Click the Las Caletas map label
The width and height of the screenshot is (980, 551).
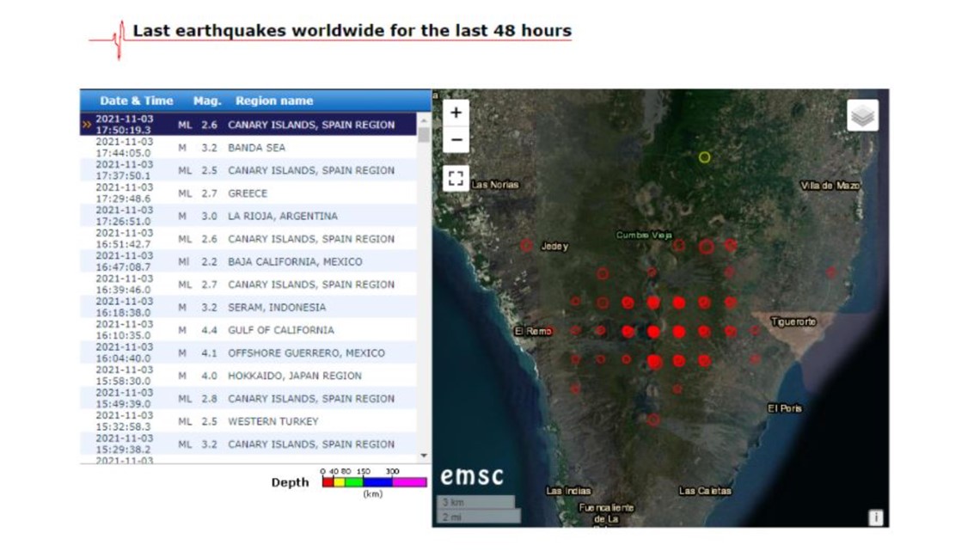pyautogui.click(x=705, y=491)
